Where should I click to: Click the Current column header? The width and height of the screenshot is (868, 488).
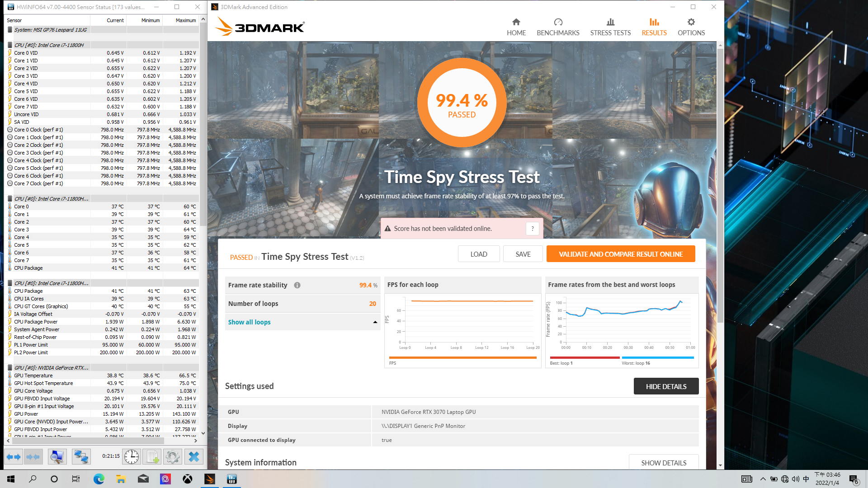(x=108, y=20)
